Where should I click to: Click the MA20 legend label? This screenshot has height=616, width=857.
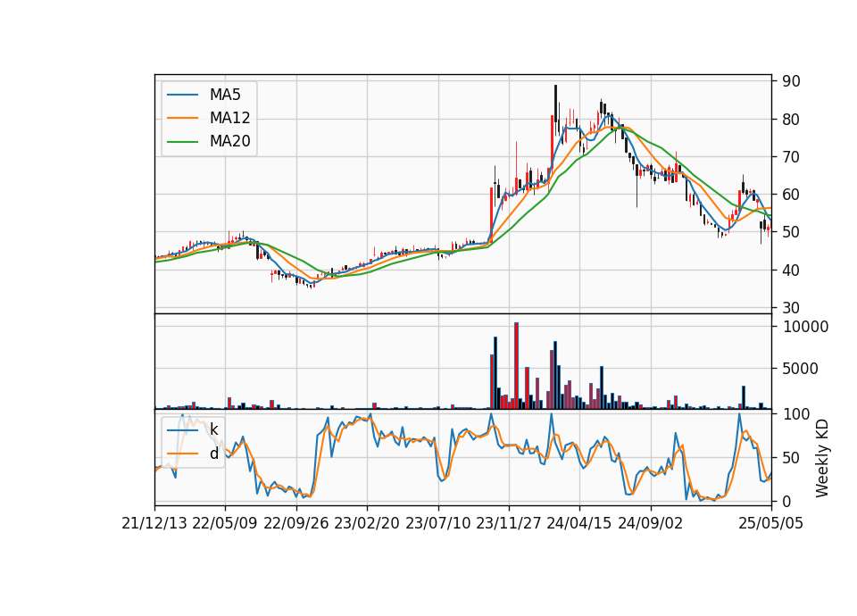[229, 141]
